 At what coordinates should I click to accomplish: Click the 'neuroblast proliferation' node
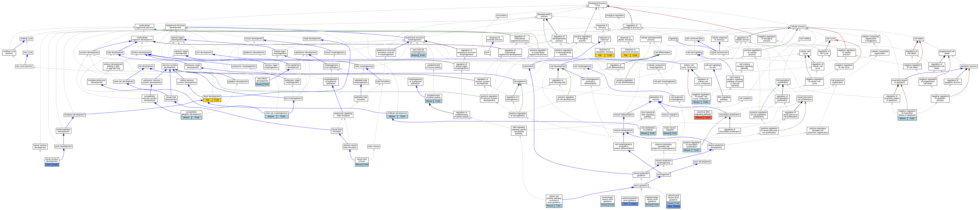[730, 115]
